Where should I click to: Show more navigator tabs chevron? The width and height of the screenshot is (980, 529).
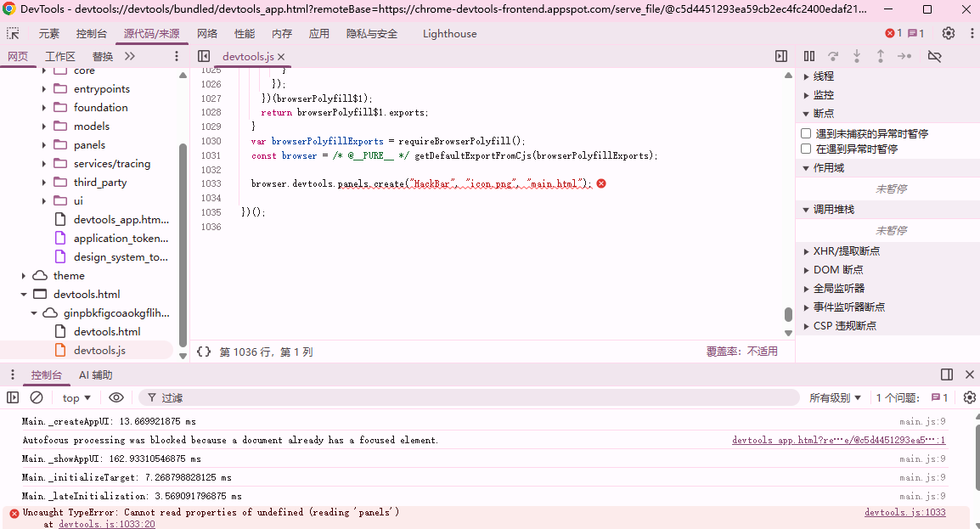pyautogui.click(x=129, y=56)
